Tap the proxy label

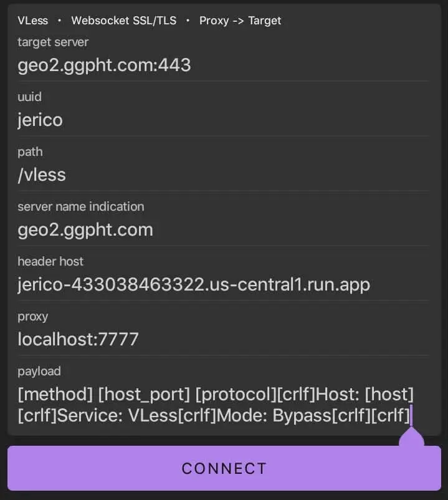pyautogui.click(x=33, y=316)
